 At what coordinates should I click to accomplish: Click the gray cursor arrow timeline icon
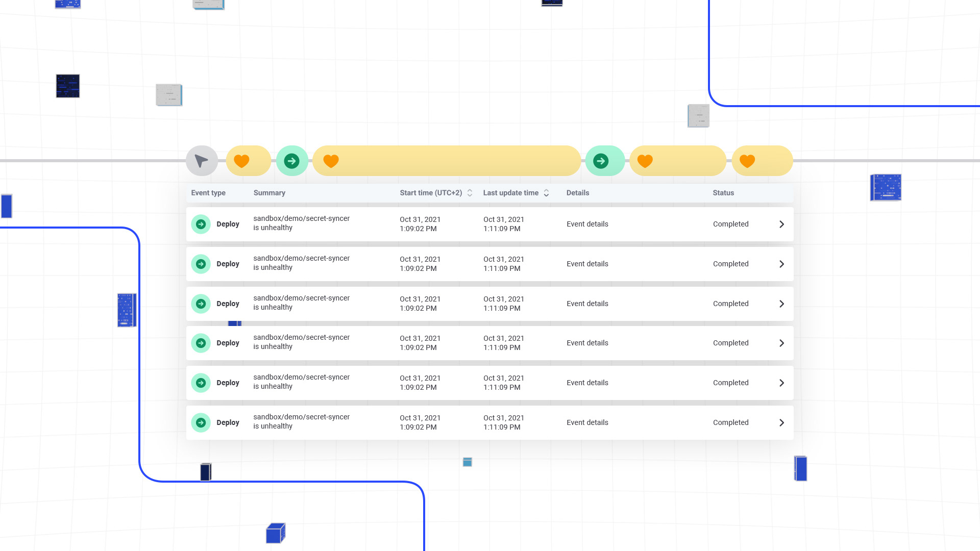click(202, 161)
